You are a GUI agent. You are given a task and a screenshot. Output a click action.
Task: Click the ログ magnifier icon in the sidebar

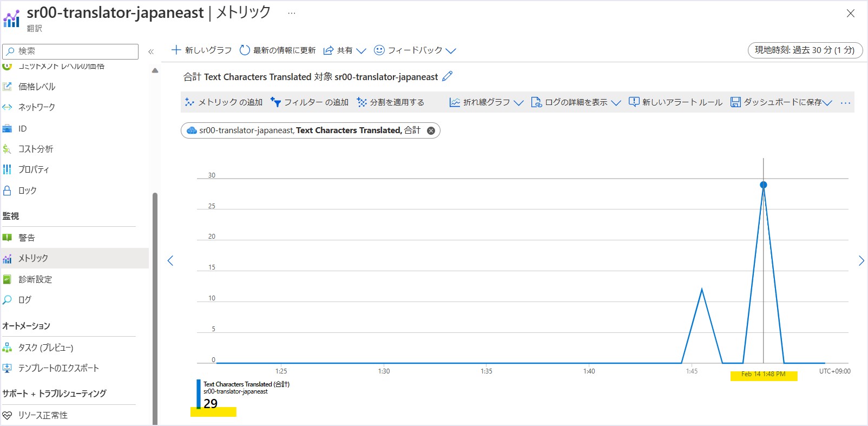click(7, 300)
